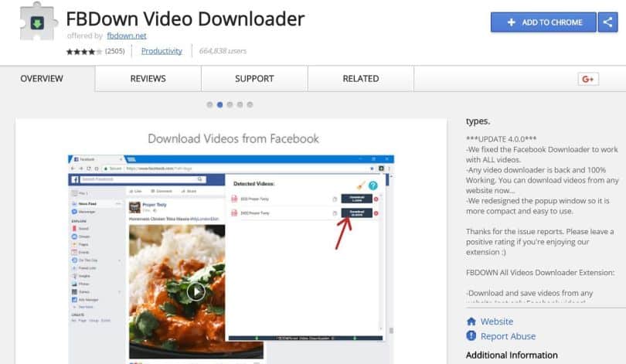Switch to the Reviews tab

pos(148,79)
